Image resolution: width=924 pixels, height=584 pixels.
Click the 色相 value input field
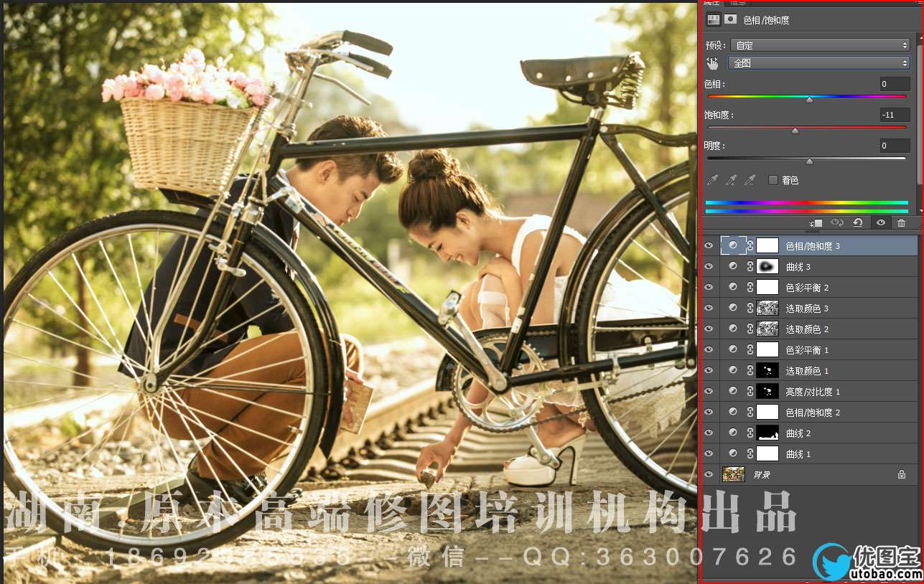pyautogui.click(x=895, y=84)
